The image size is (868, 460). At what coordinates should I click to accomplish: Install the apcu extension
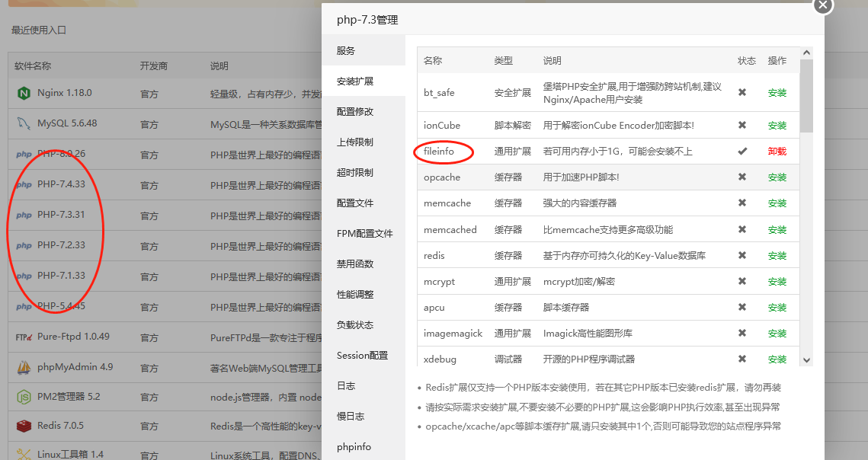777,308
